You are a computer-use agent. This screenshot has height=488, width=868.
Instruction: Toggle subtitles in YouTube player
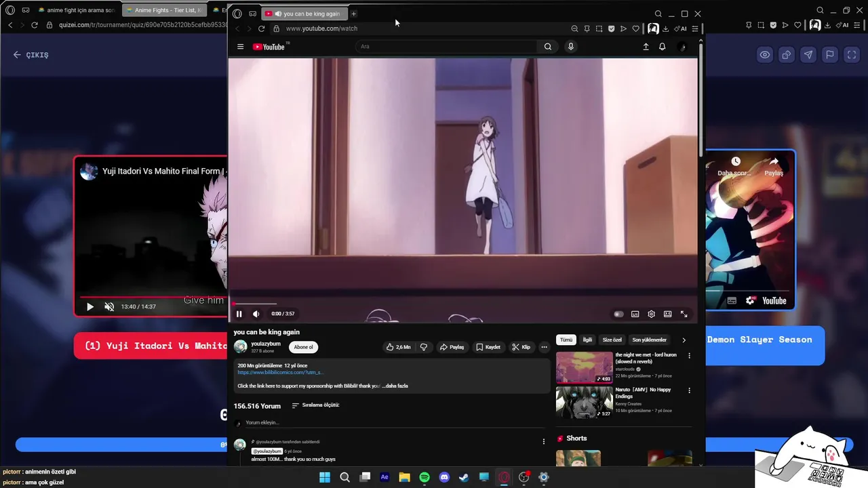coord(635,314)
